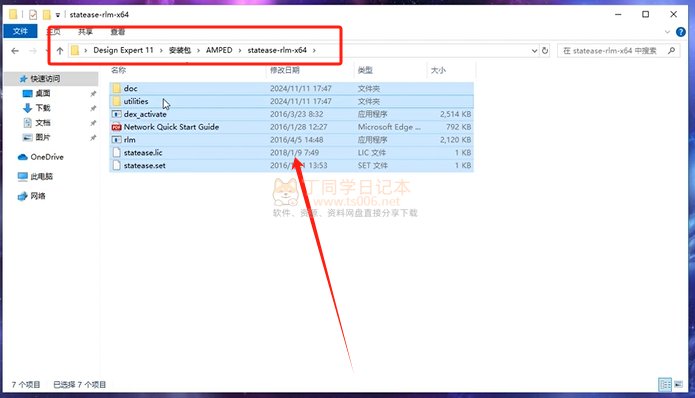Click the Design Expert 11 breadcrumb
Screen dimensions: 695x398
(x=123, y=50)
